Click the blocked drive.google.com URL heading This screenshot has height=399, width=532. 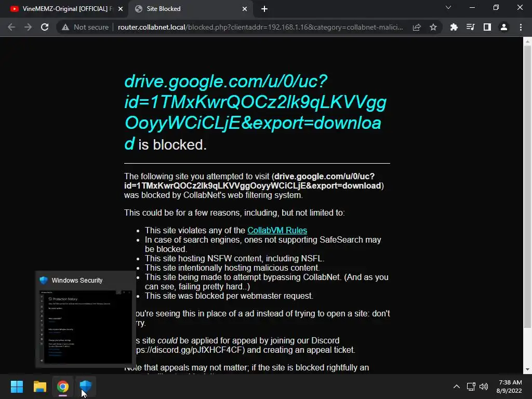[x=255, y=113]
